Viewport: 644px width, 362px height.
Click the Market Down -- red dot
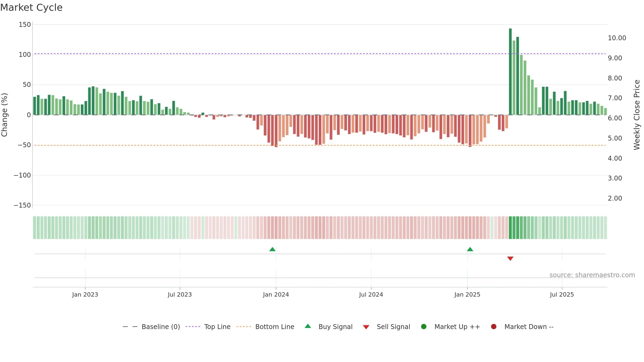(x=493, y=327)
